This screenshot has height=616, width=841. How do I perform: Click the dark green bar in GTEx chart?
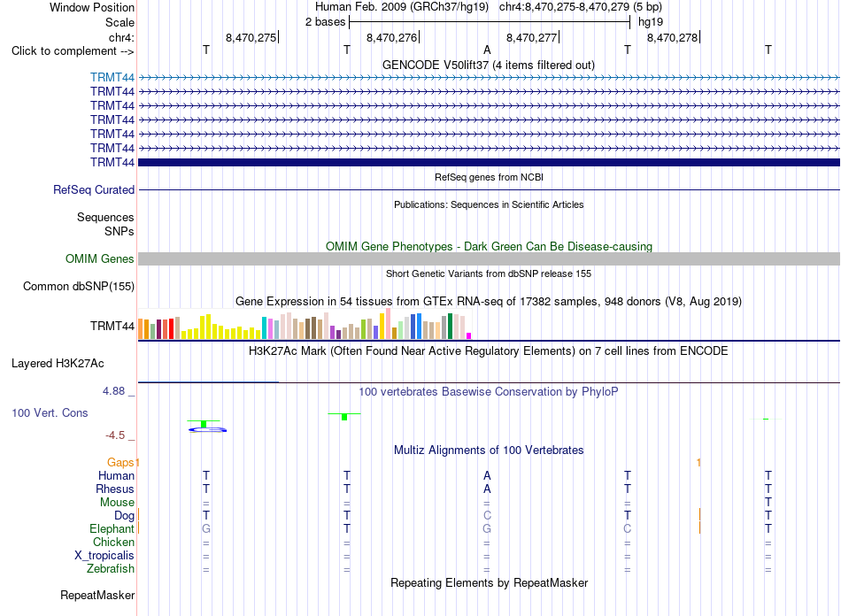tap(450, 326)
